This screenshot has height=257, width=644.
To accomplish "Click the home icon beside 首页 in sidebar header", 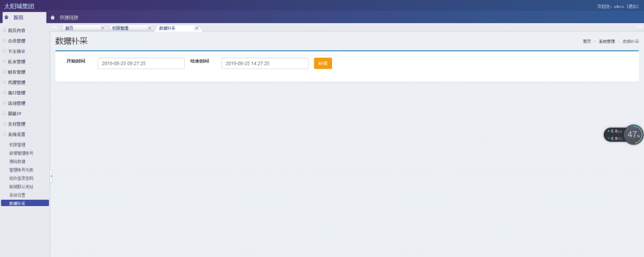I will point(6,18).
